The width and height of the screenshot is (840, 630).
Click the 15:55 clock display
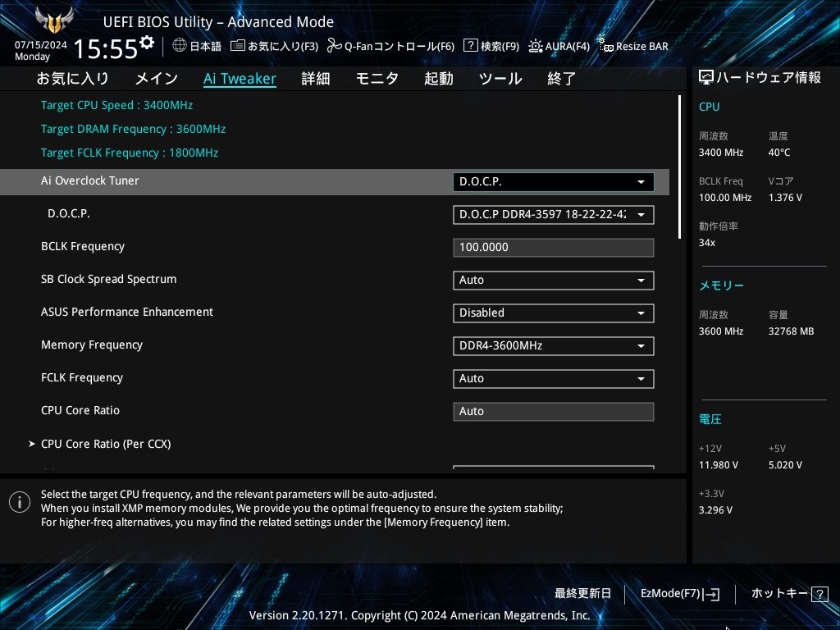click(106, 49)
